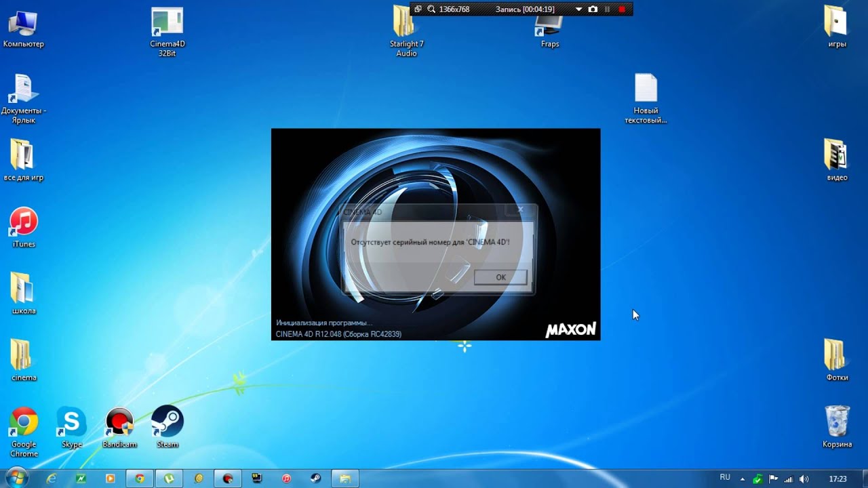Pause the recording in recorder bar
Image resolution: width=868 pixels, height=488 pixels.
pos(608,9)
